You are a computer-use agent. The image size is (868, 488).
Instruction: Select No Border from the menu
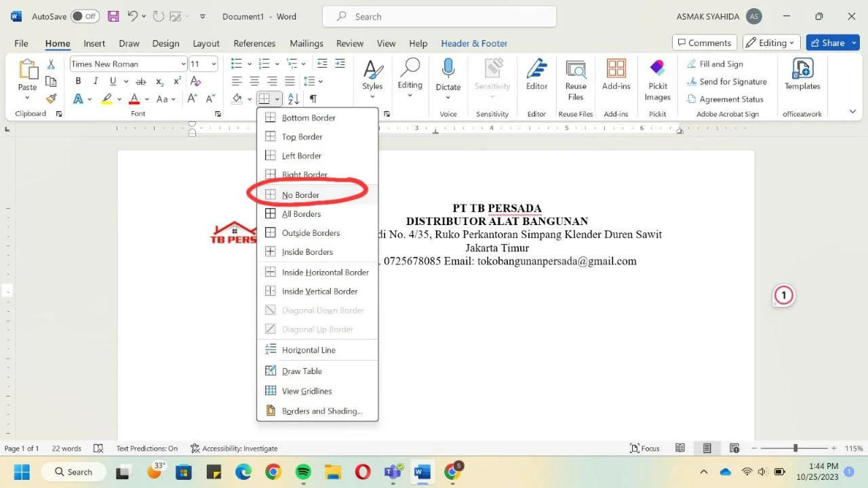[x=300, y=195]
